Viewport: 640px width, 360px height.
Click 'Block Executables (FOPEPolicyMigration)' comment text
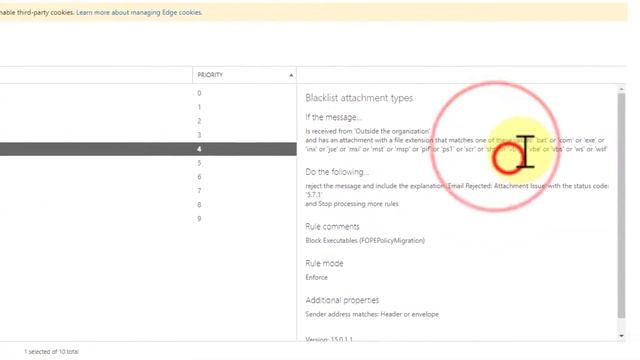coord(365,241)
